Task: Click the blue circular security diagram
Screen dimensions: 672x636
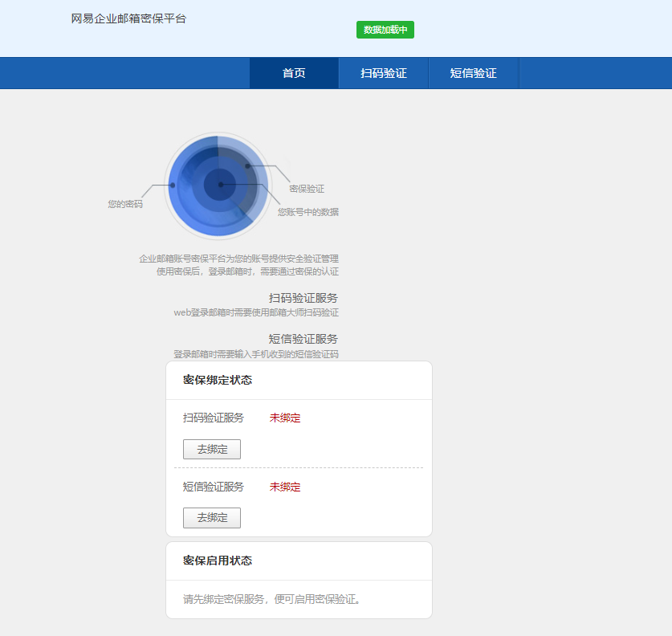Action: 218,185
